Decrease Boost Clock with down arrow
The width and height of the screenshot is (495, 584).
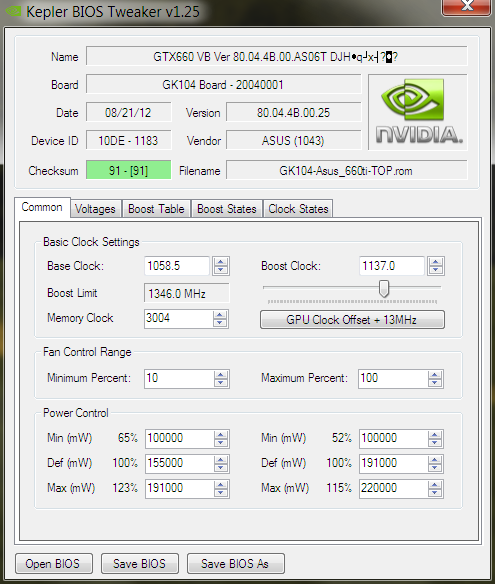click(436, 270)
